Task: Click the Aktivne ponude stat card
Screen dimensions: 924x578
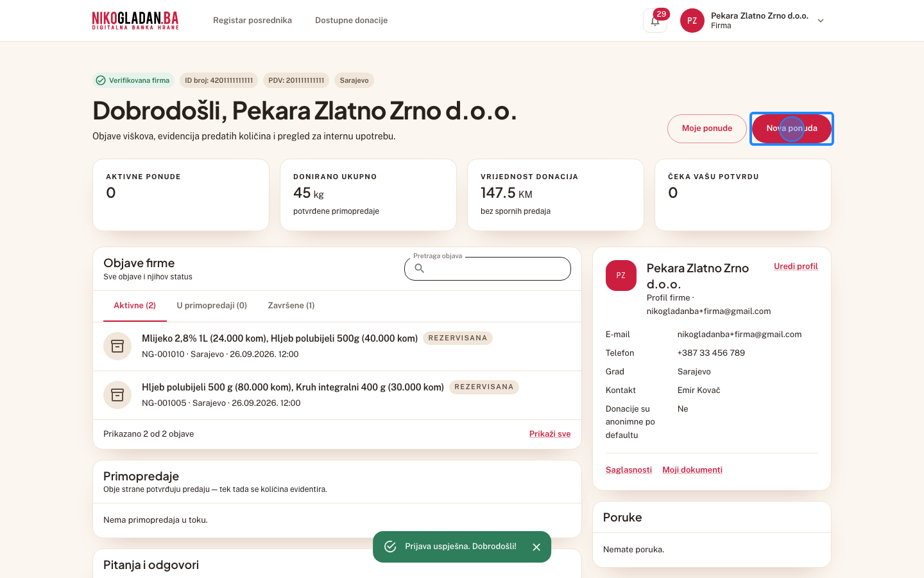Action: pos(181,195)
